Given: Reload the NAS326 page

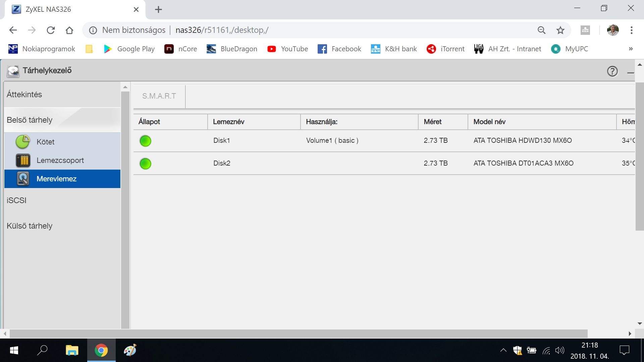Looking at the screenshot, I should tap(51, 30).
